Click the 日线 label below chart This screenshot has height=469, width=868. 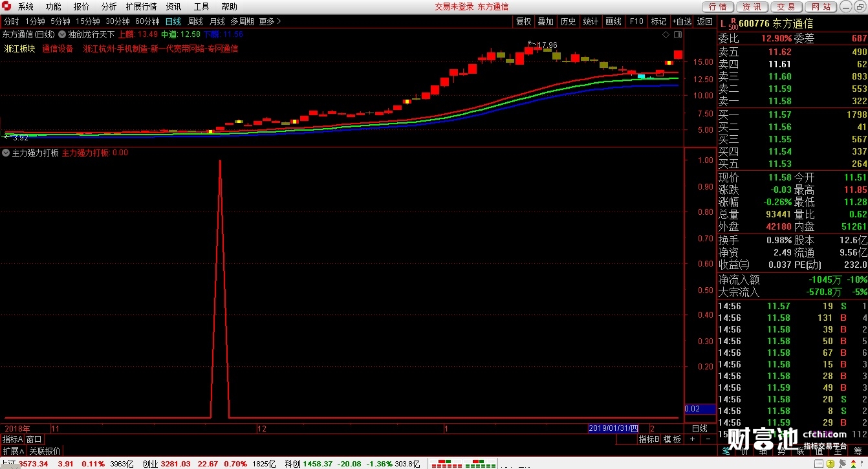700,428
